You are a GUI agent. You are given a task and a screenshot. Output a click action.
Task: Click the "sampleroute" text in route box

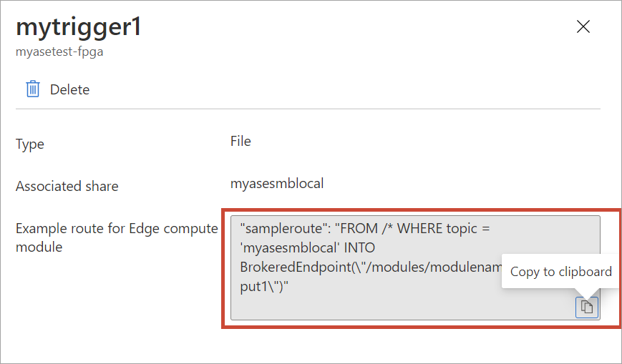(282, 228)
